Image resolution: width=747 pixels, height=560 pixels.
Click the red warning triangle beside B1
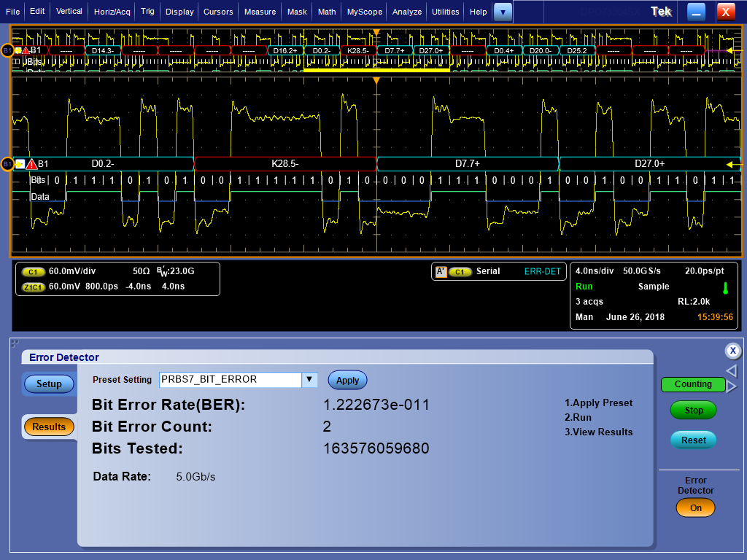[31, 164]
